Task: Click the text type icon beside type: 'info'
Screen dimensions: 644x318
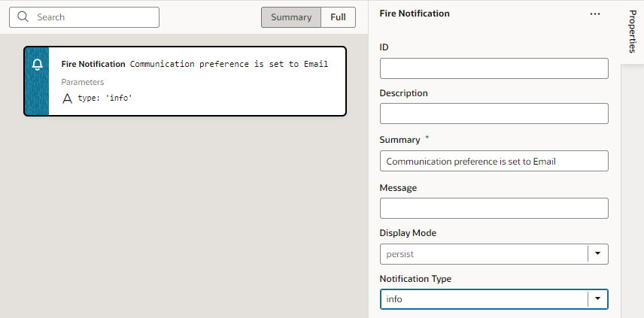Action: tap(67, 98)
